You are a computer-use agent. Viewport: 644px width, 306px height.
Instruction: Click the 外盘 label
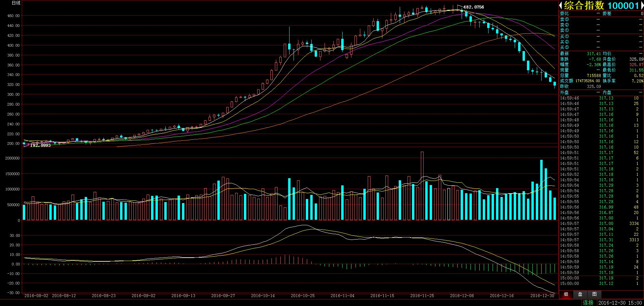tap(564, 93)
